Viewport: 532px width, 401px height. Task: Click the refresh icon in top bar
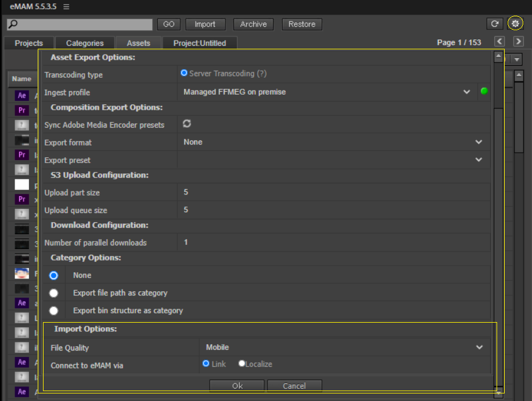point(495,24)
